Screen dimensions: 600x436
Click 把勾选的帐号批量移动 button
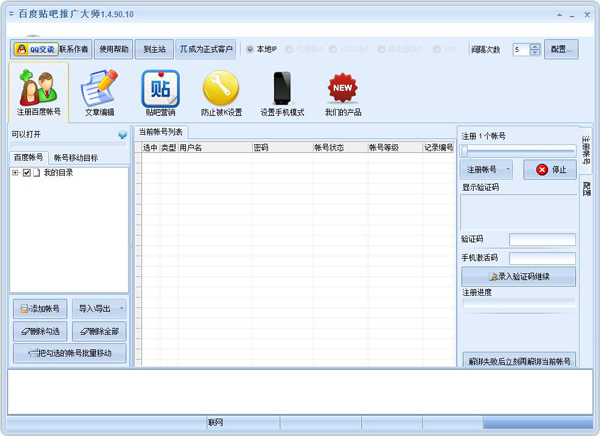tap(70, 353)
